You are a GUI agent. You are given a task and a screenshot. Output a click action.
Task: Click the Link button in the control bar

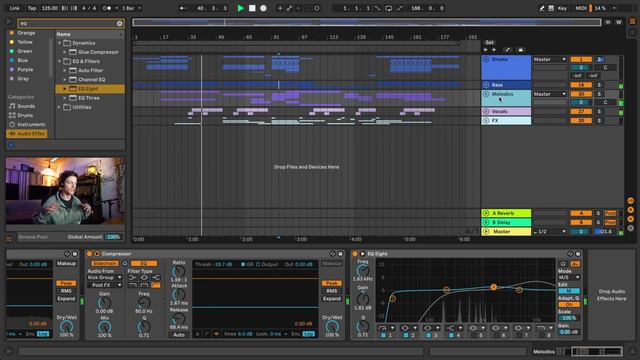coord(14,8)
